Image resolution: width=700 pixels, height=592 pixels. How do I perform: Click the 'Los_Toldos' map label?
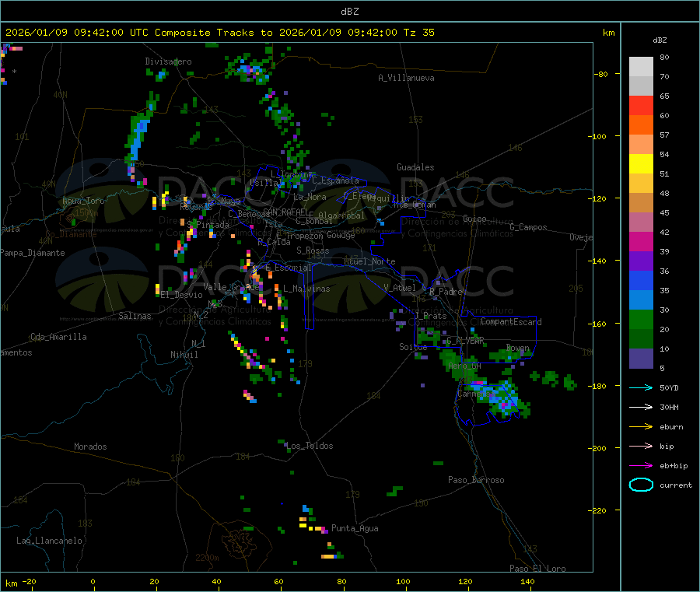click(310, 446)
